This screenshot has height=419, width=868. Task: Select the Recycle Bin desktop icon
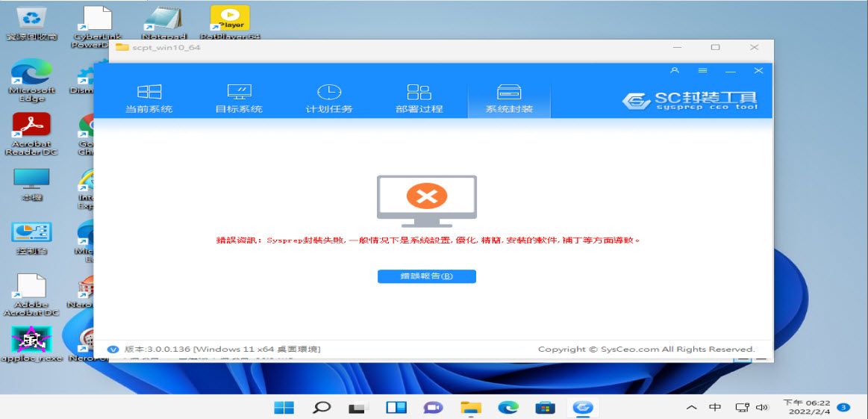(x=31, y=23)
